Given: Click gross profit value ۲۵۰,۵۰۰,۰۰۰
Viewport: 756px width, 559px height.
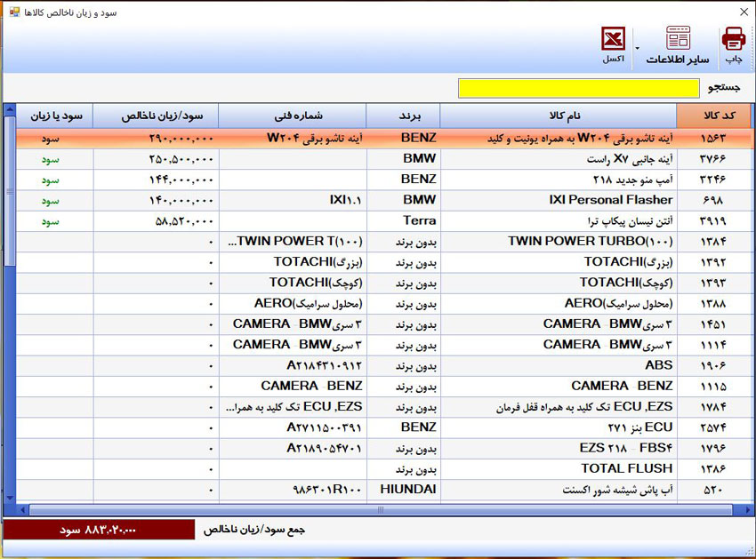Looking at the screenshot, I should 181,159.
